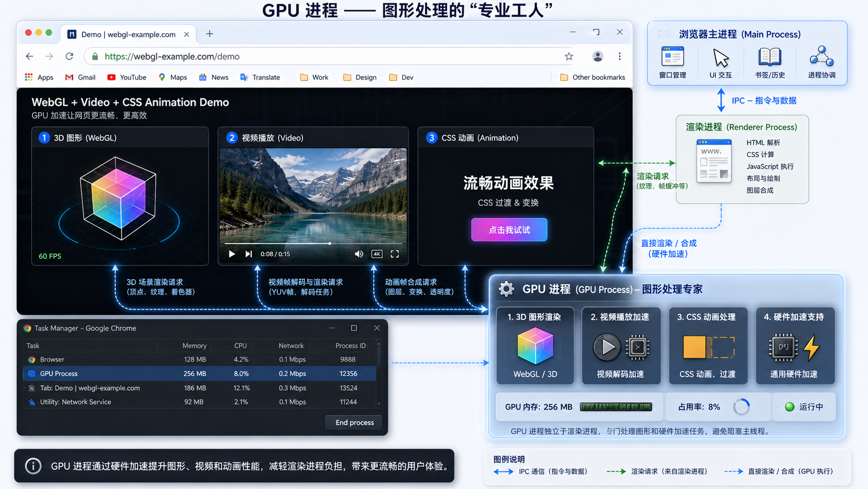Select the 3D 图形渲染 WebGL cube card
This screenshot has height=489, width=868.
(x=535, y=346)
